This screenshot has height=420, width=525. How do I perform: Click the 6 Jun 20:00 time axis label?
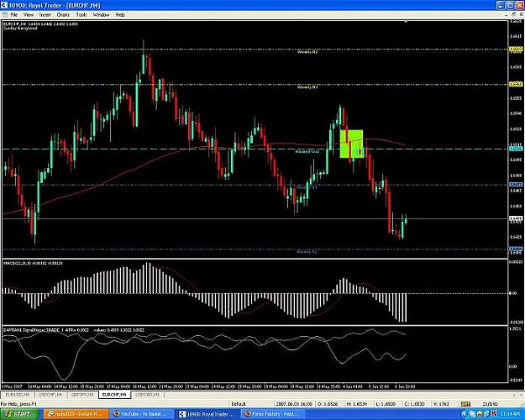tap(405, 386)
